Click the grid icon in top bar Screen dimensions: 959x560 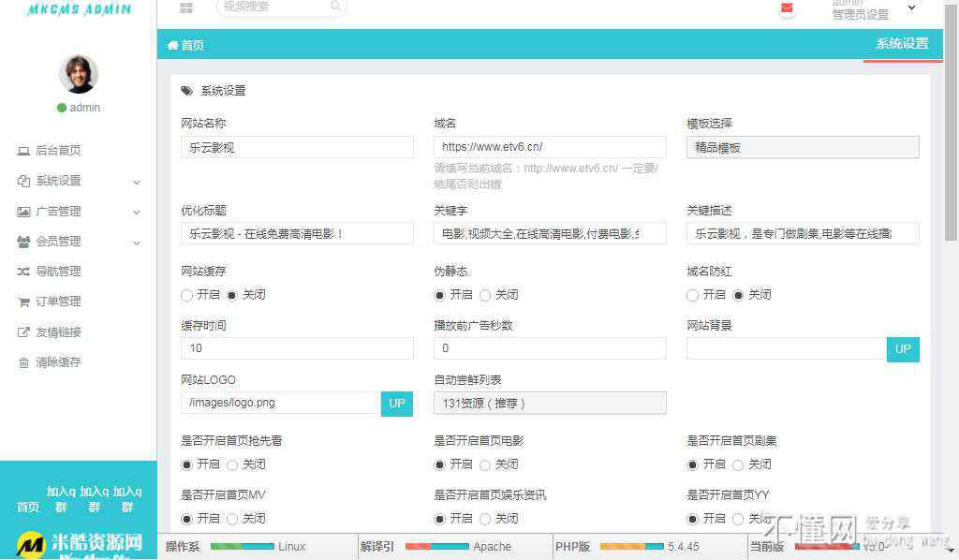[186, 8]
